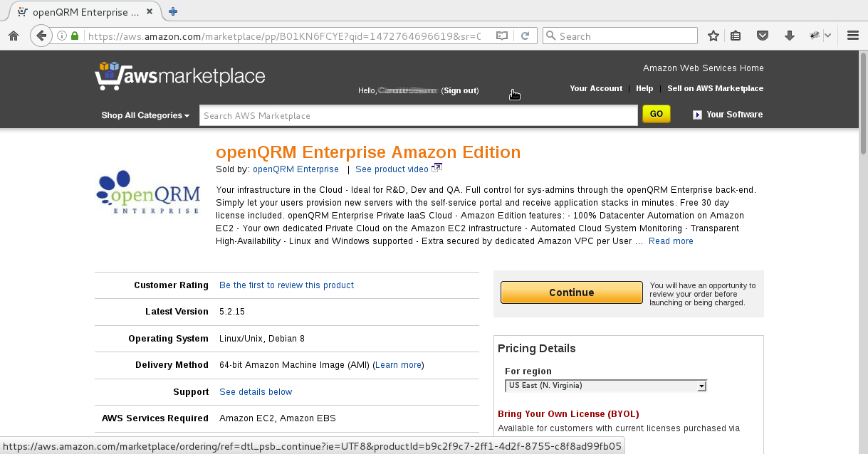This screenshot has width=868, height=454.
Task: Go to Amazon Web Services Home
Action: point(704,68)
